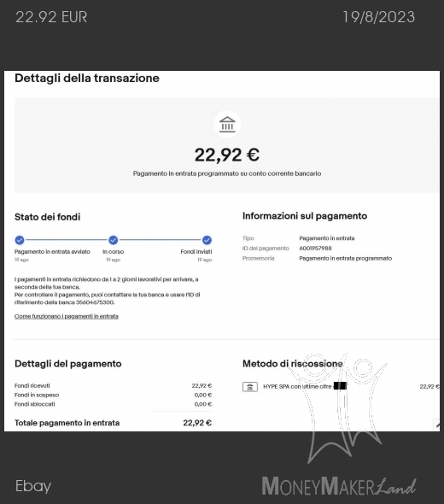Click the 22.92 EUR header amount

(51, 17)
